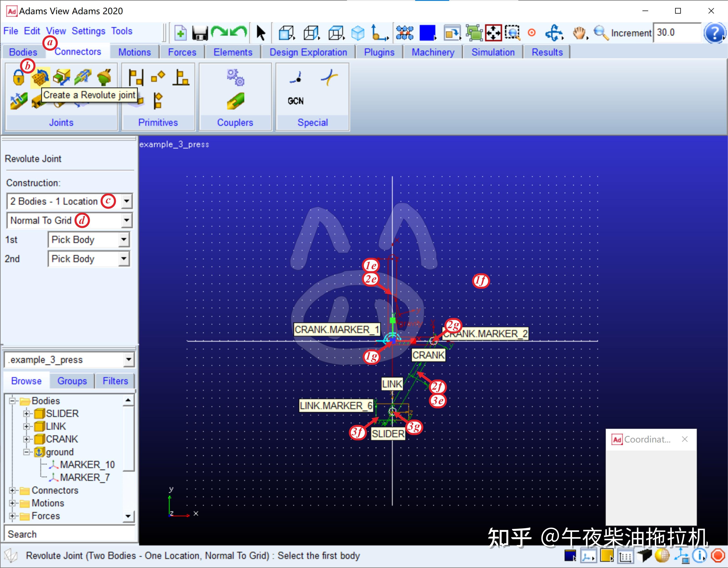
Task: Close the Coordinates window
Action: 685,439
